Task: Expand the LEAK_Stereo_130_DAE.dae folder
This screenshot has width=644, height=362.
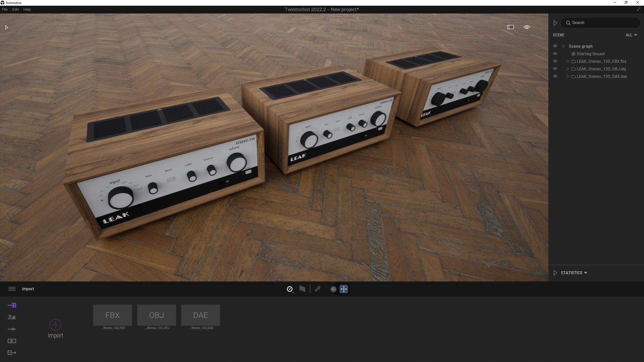Action: (568, 76)
